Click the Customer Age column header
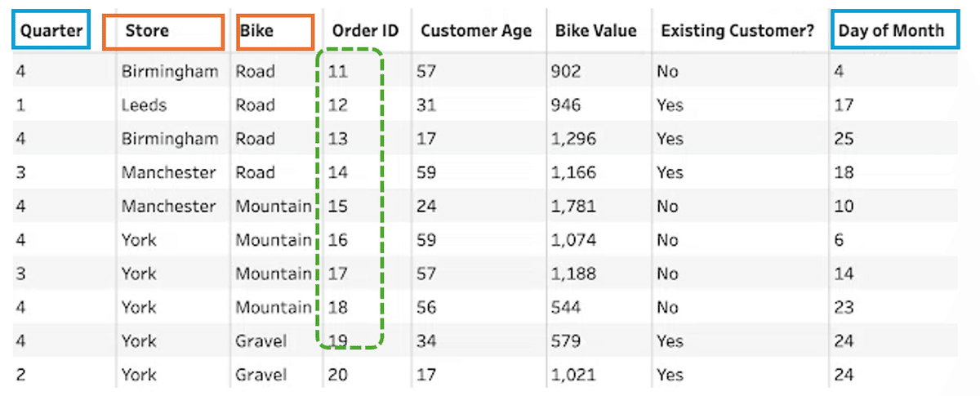Viewport: 980px width, 396px height. [476, 32]
